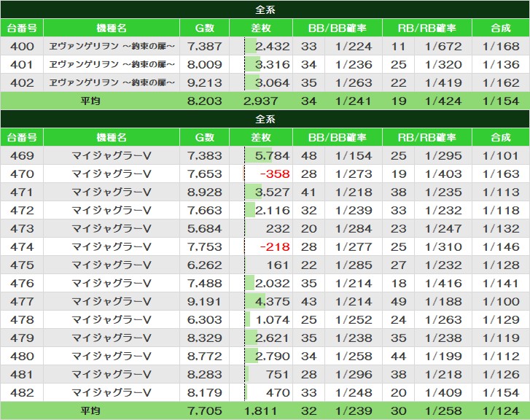Click the 8,329 game count in row 479
The width and height of the screenshot is (530, 420).
[205, 338]
